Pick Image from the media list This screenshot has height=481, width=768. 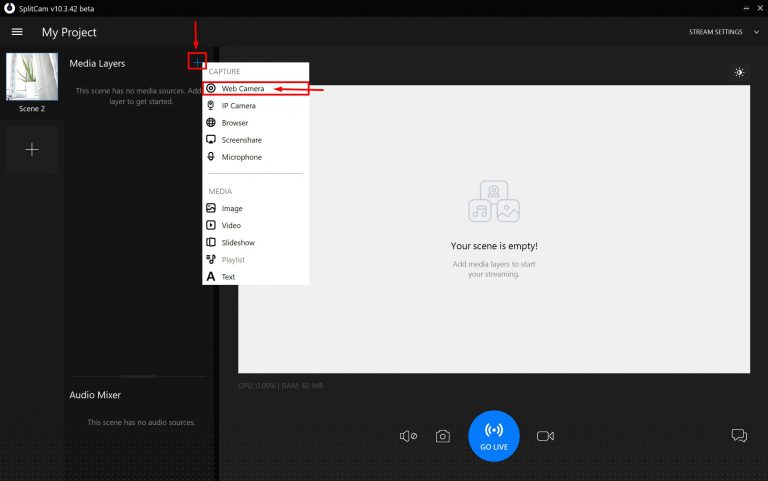pyautogui.click(x=231, y=208)
